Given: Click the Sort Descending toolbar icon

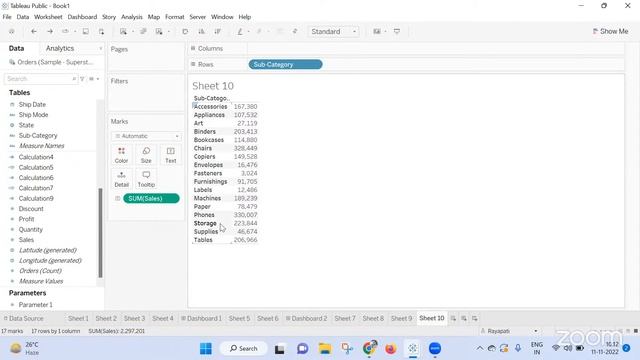Looking at the screenshot, I should pyautogui.click(x=218, y=31).
